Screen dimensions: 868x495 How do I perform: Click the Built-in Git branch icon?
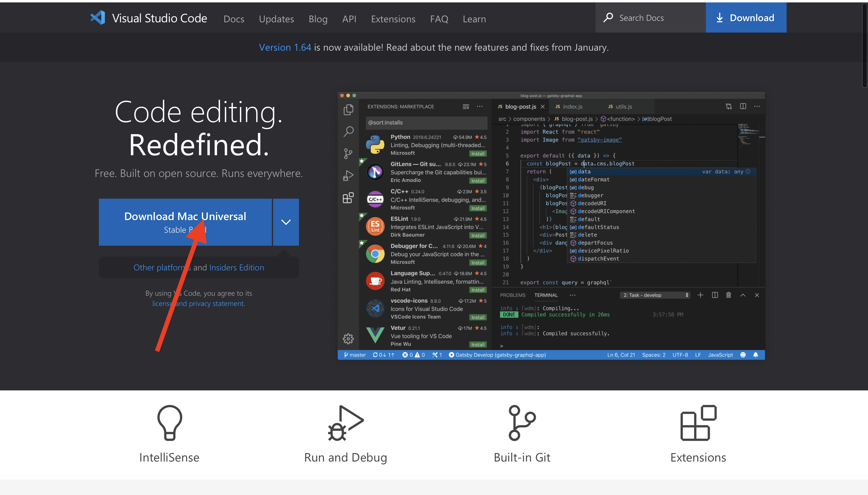pos(521,423)
